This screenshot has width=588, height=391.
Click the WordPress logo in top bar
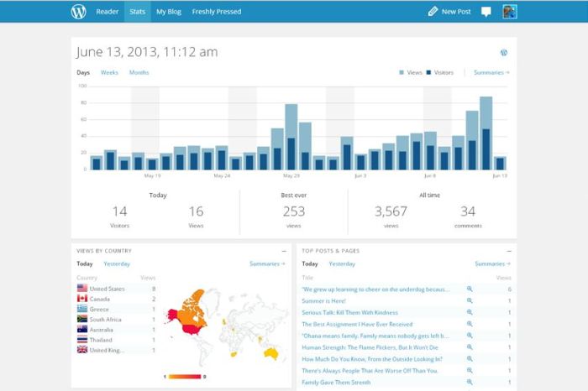(78, 12)
